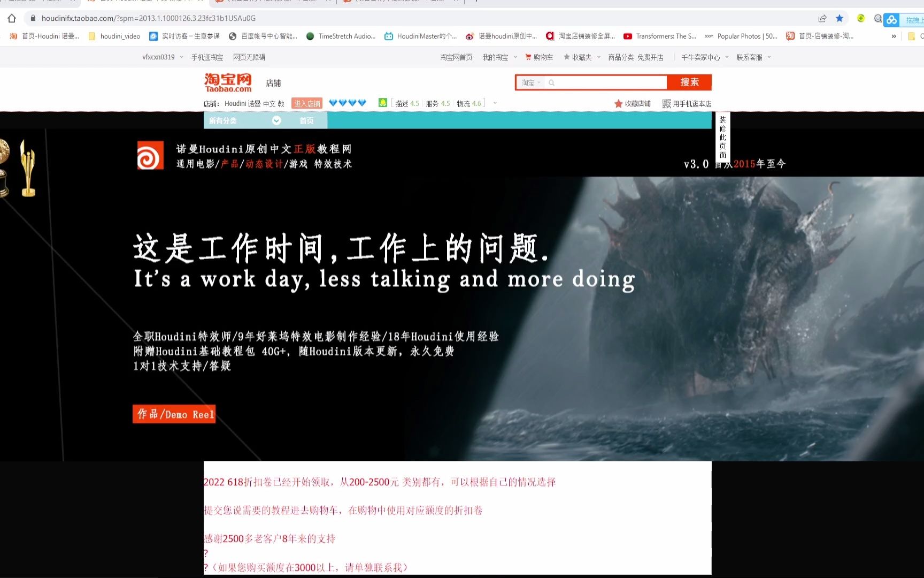
Task: Click the share page icon in address bar
Action: [822, 18]
